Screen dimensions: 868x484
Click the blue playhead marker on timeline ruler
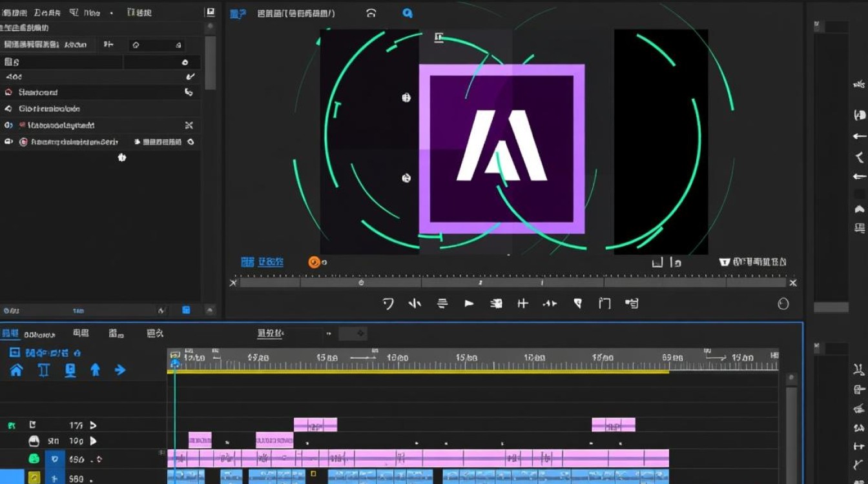click(174, 363)
